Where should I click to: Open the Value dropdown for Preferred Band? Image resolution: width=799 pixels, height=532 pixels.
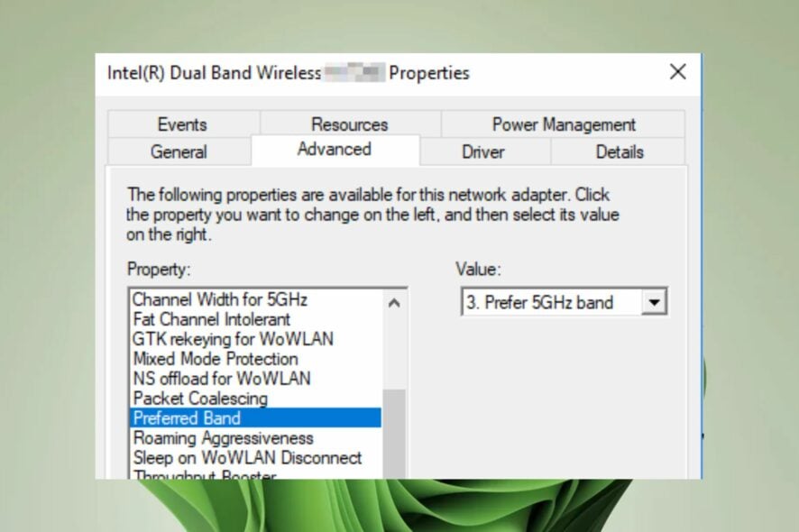coord(655,301)
